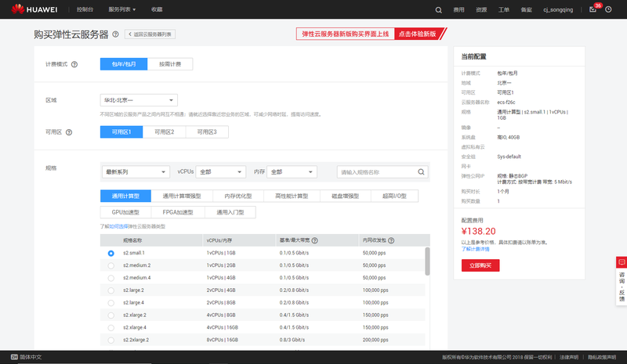Viewport: 627px width, 364px height.
Task: Select the s2.medium.2 radio button
Action: (x=111, y=265)
